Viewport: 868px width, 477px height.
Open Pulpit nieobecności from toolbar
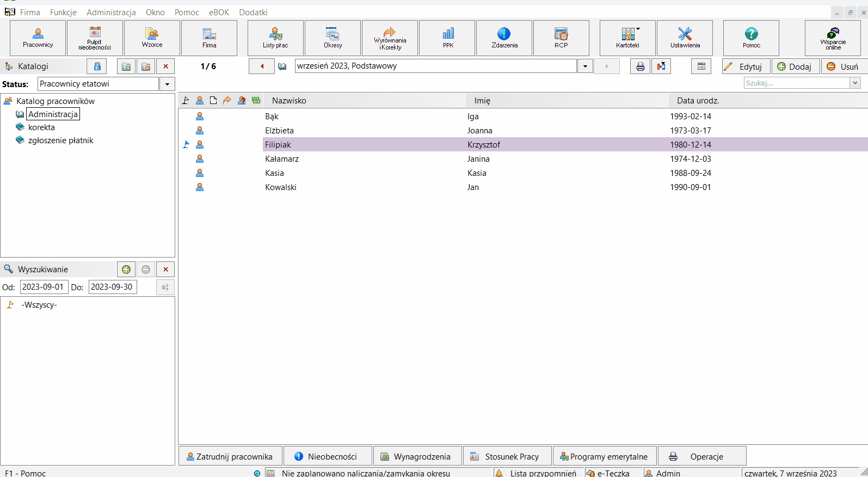point(95,38)
